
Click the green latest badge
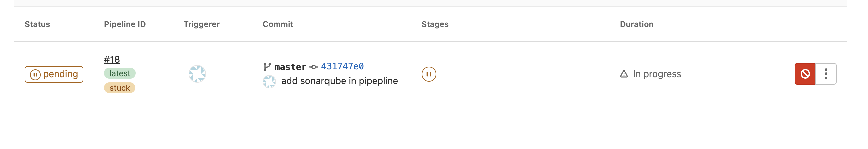click(x=120, y=73)
